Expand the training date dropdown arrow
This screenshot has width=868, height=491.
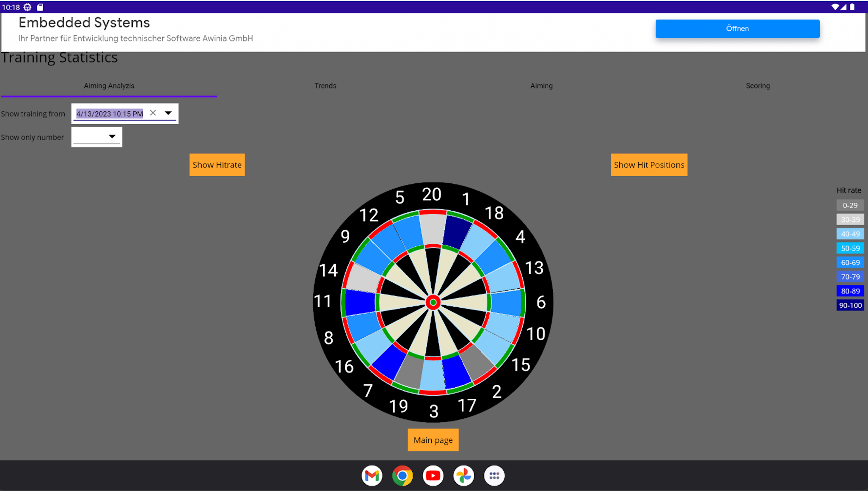(x=168, y=113)
